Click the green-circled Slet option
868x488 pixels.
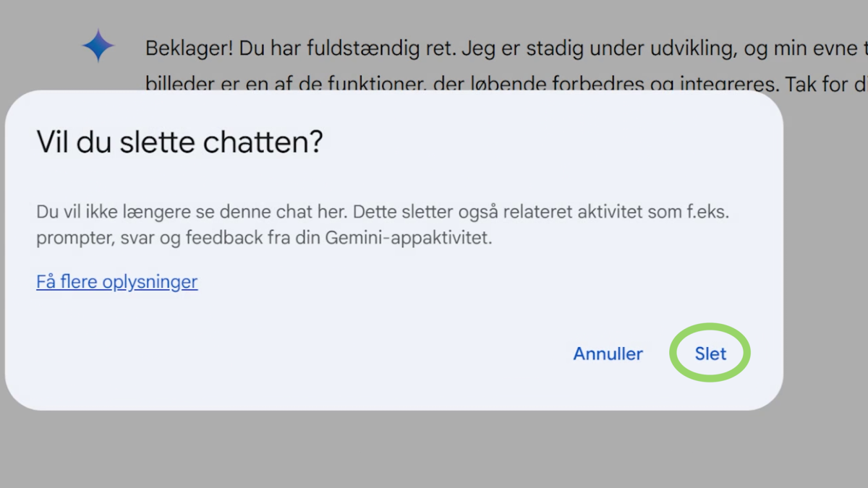(710, 354)
